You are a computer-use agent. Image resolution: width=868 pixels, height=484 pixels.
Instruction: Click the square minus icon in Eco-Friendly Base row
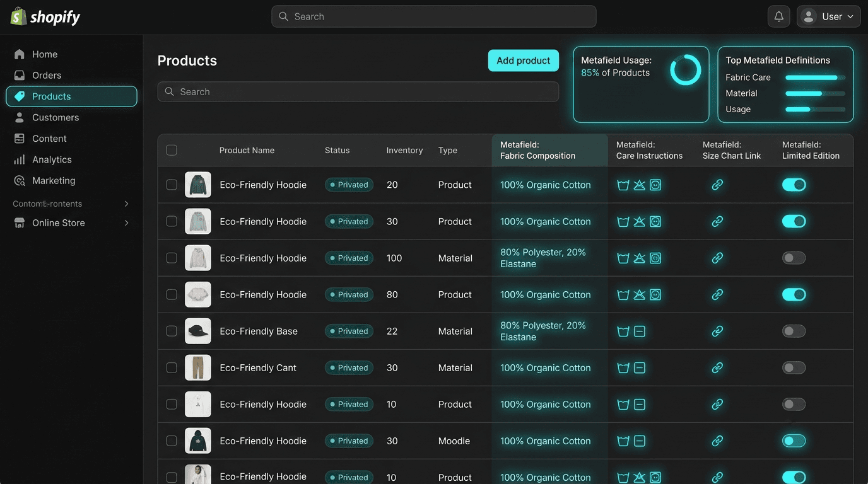tap(640, 331)
